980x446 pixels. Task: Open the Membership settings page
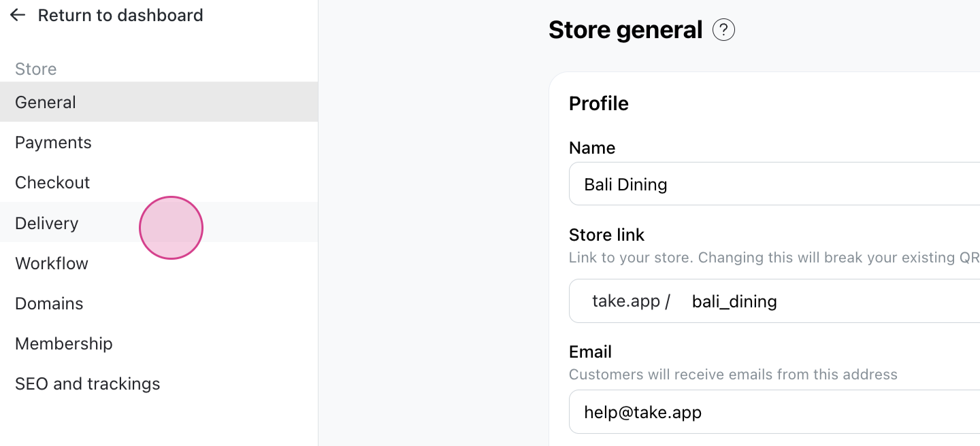tap(159, 343)
